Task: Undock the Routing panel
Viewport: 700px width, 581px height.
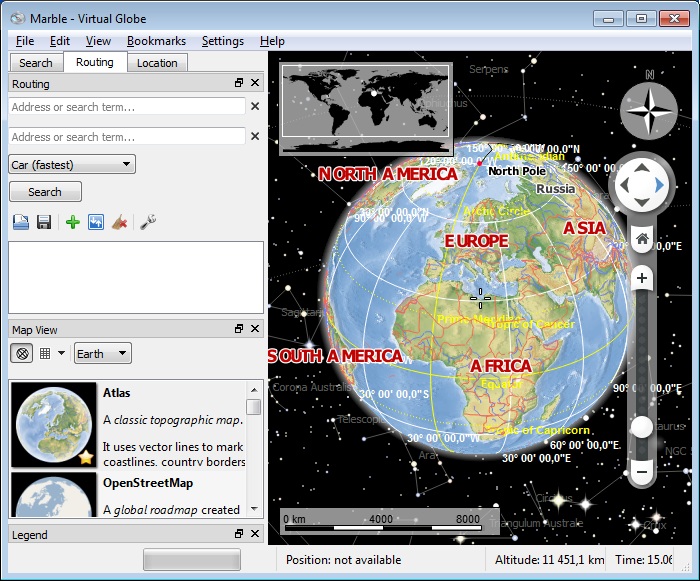Action: 239,83
